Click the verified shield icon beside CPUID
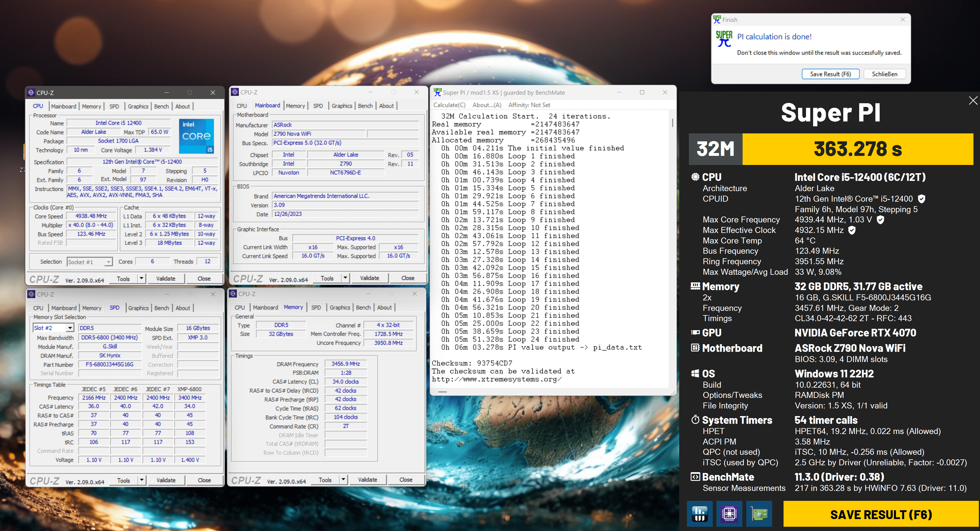Viewport: 980px width, 531px height. point(921,199)
